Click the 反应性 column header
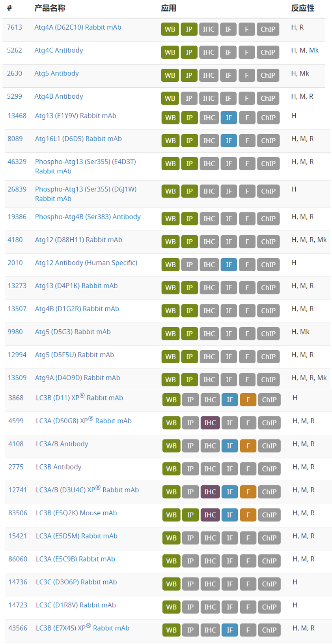Image resolution: width=332 pixels, height=644 pixels. pos(302,8)
